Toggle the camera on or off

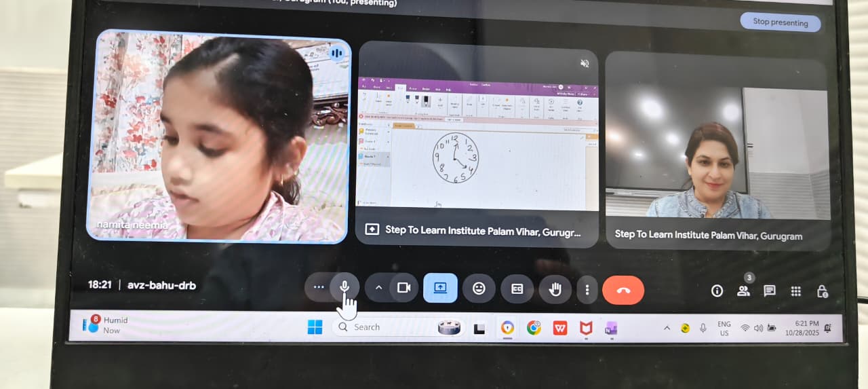(404, 288)
